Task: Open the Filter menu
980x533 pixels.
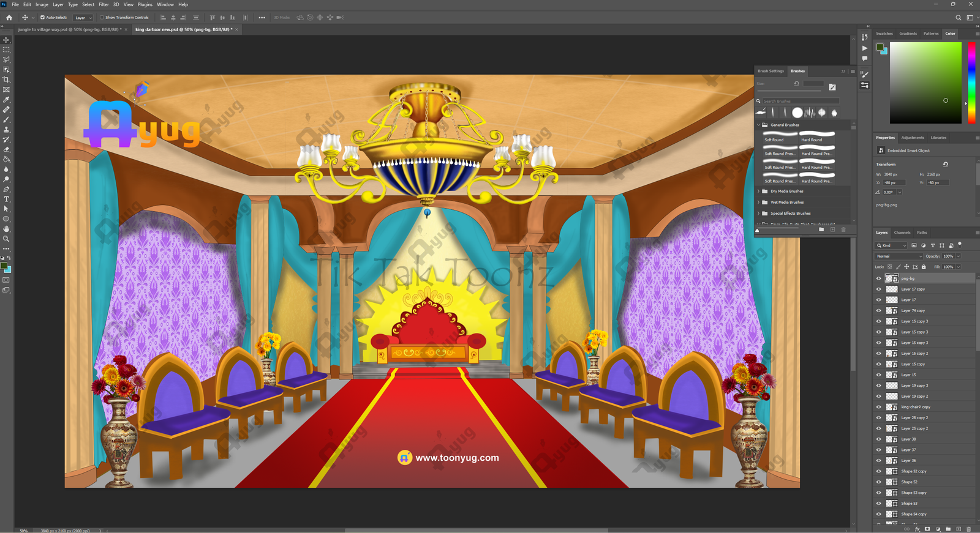Action: pyautogui.click(x=104, y=4)
